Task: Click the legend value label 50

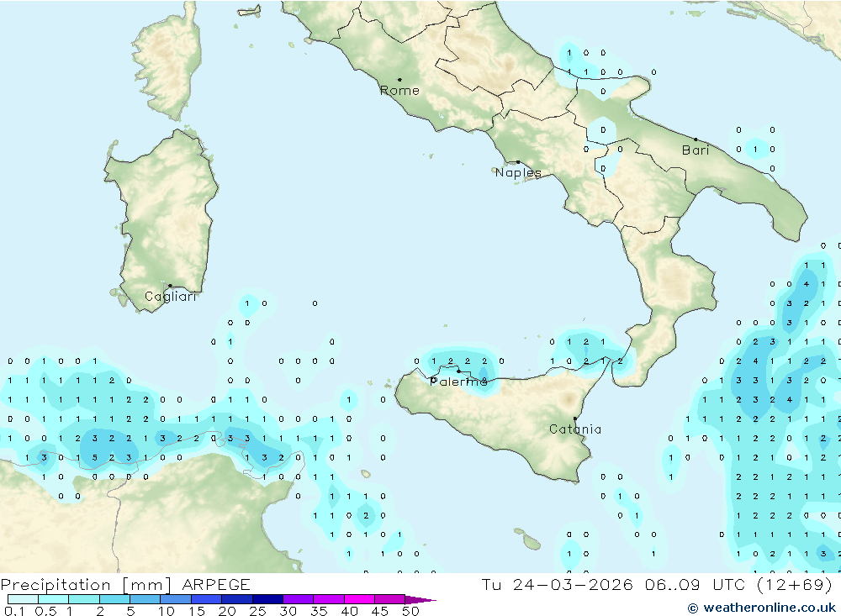Action: pyautogui.click(x=411, y=611)
